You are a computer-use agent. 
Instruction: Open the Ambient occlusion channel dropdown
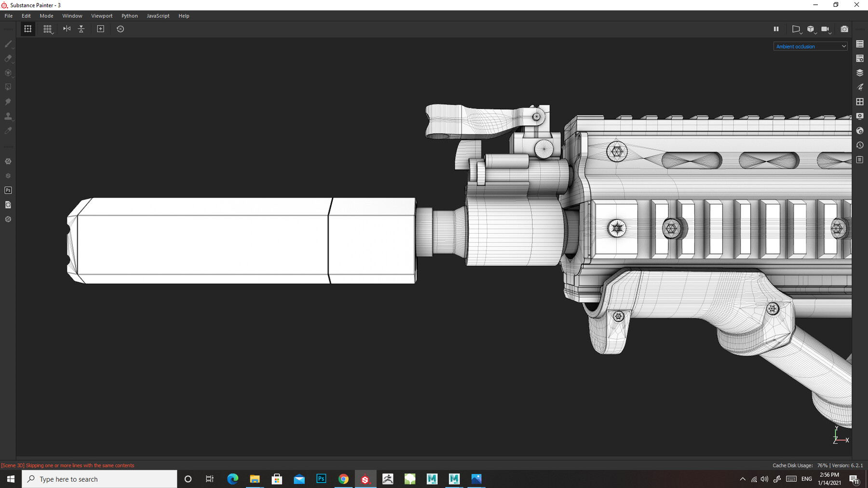tap(810, 46)
